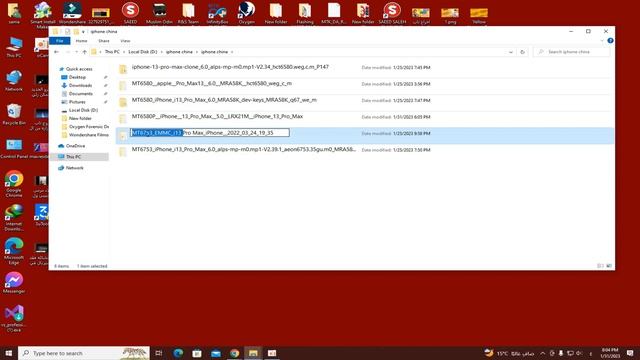Screen dimensions: 640x360
Task: Select folder MT6580P__iPhone__13_Pro_Max__5.0
Action: coord(217,116)
